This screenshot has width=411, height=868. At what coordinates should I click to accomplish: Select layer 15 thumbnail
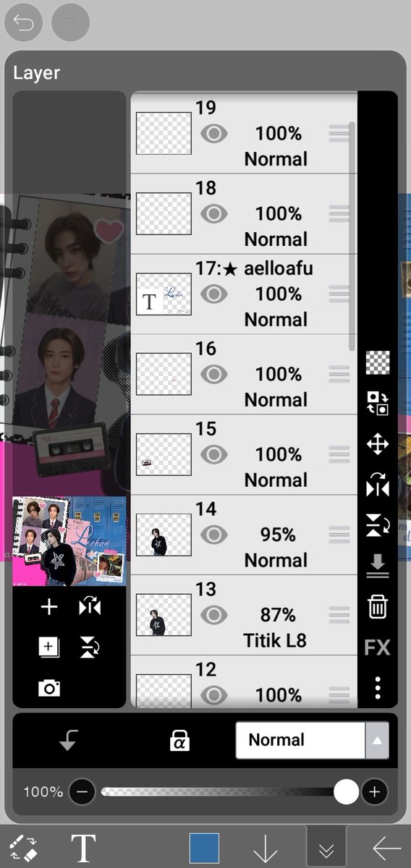pyautogui.click(x=164, y=454)
